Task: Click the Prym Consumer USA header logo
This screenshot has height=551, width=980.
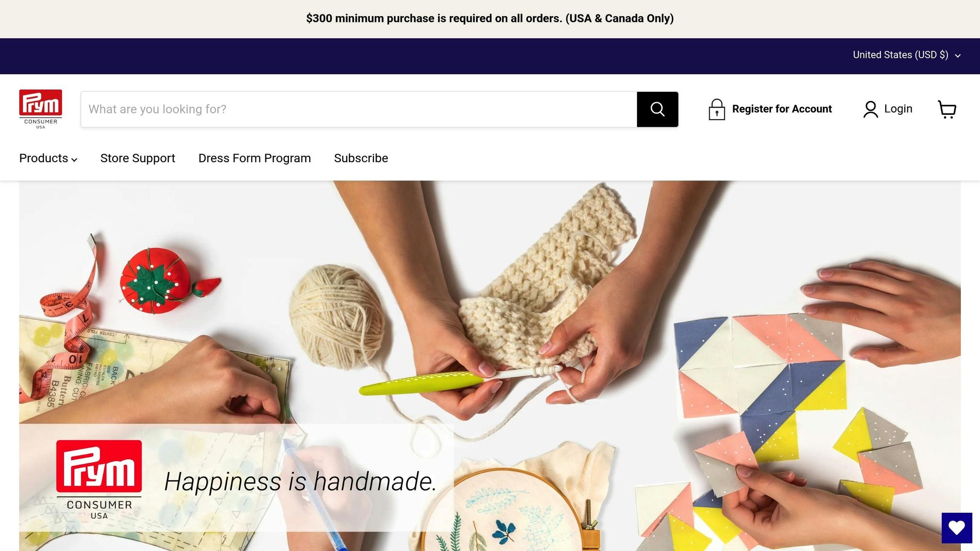Action: 41,109
